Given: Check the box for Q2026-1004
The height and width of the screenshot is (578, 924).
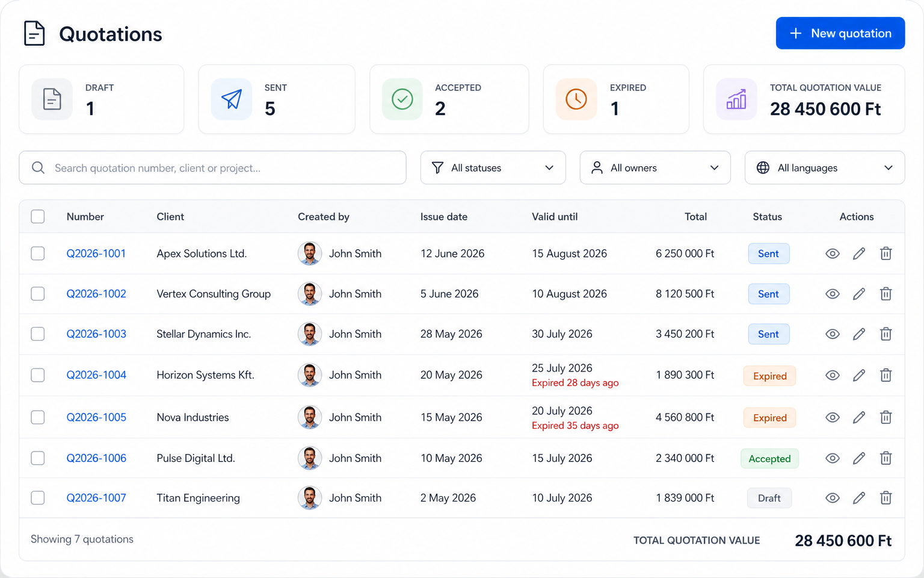Looking at the screenshot, I should click(38, 375).
